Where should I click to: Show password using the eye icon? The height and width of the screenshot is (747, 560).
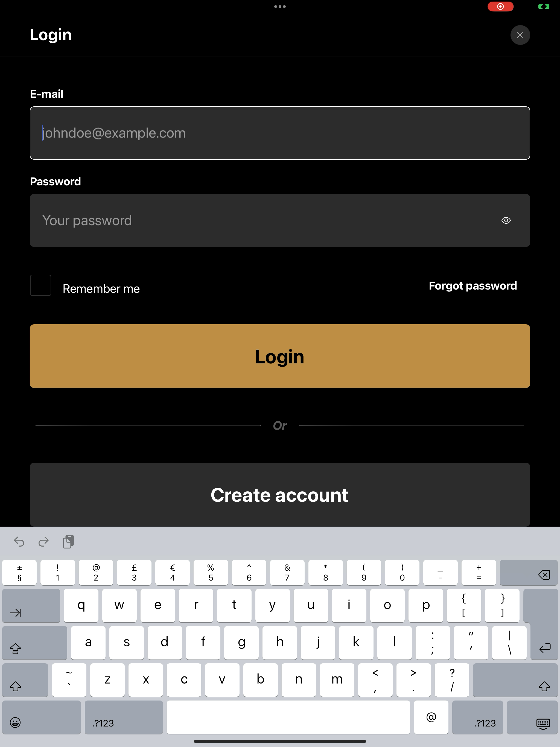click(506, 221)
